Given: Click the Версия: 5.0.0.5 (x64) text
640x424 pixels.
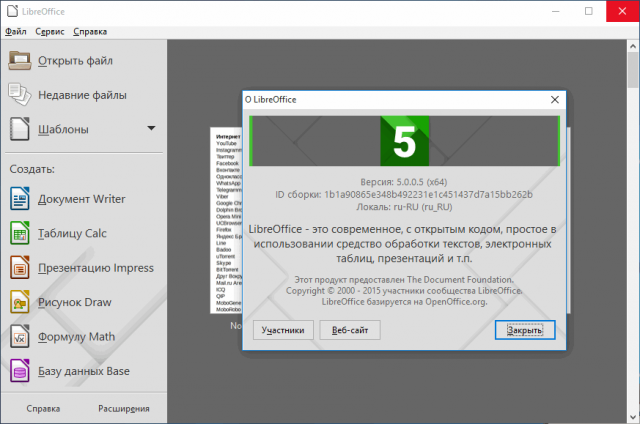Looking at the screenshot, I should [404, 182].
